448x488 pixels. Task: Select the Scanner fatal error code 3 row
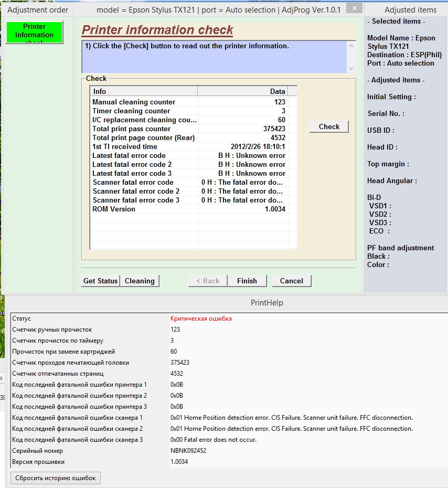pos(189,200)
